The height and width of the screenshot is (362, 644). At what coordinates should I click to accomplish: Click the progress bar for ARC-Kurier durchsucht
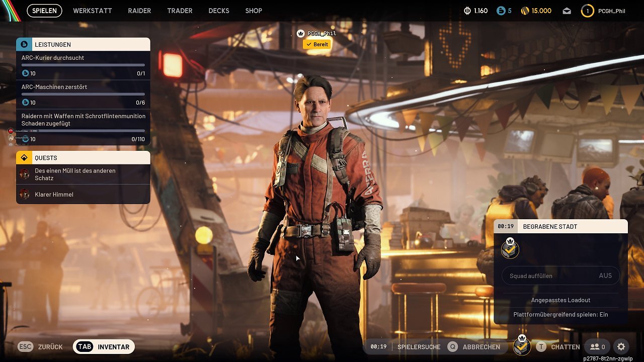coord(83,65)
